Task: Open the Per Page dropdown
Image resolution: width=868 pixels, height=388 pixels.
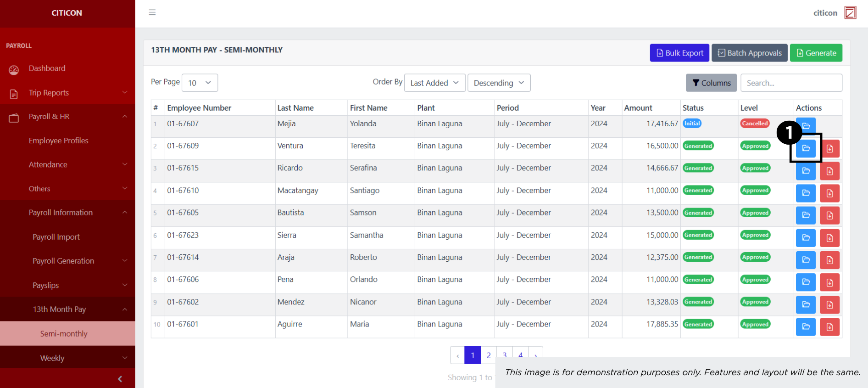Action: [200, 83]
